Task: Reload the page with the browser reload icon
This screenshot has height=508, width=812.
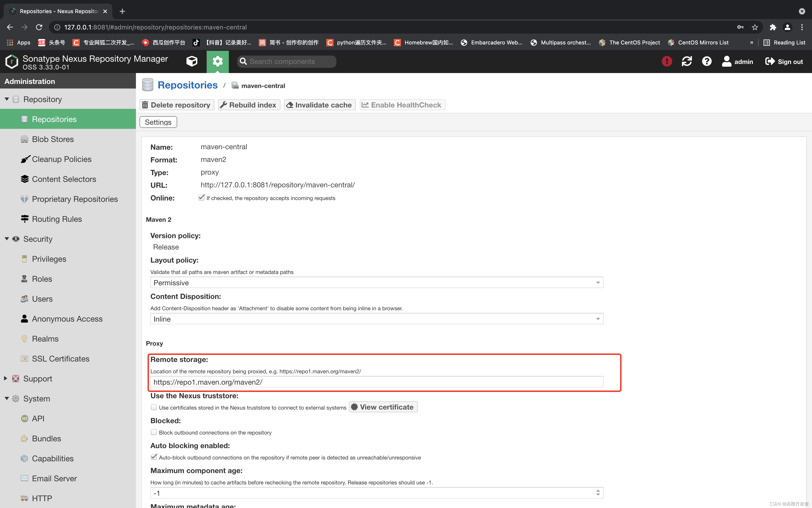Action: pos(39,27)
